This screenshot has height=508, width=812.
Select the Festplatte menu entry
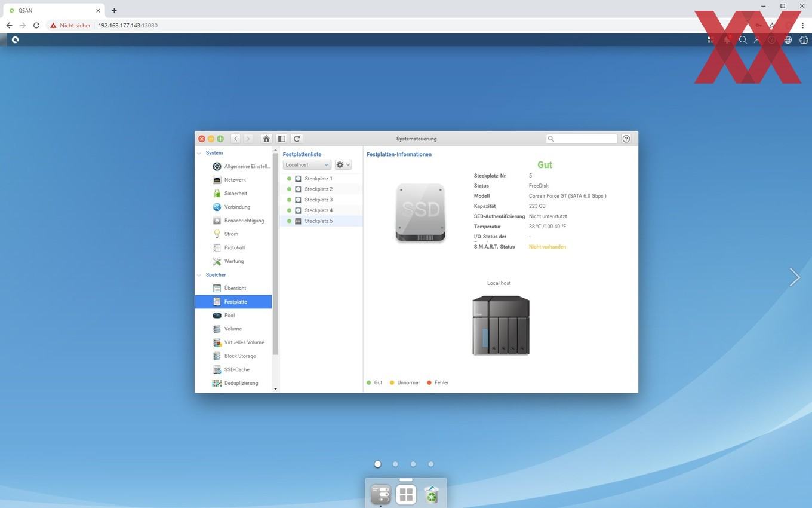(233, 302)
